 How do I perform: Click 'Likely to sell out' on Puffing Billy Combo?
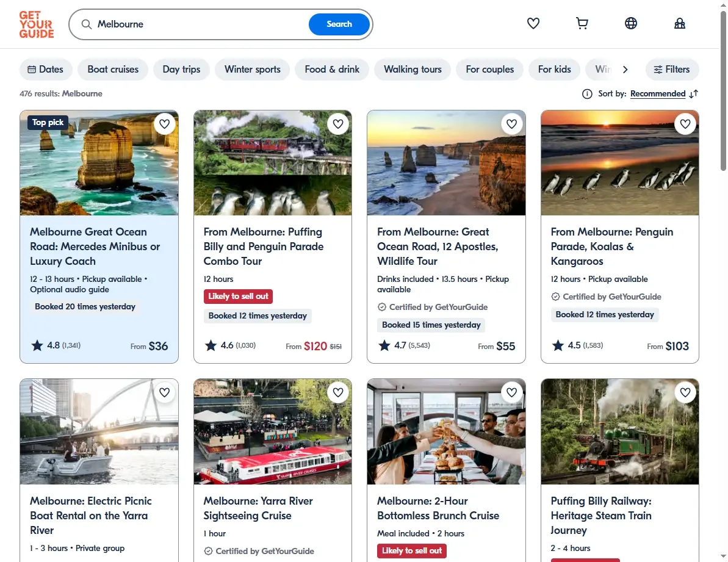point(238,296)
